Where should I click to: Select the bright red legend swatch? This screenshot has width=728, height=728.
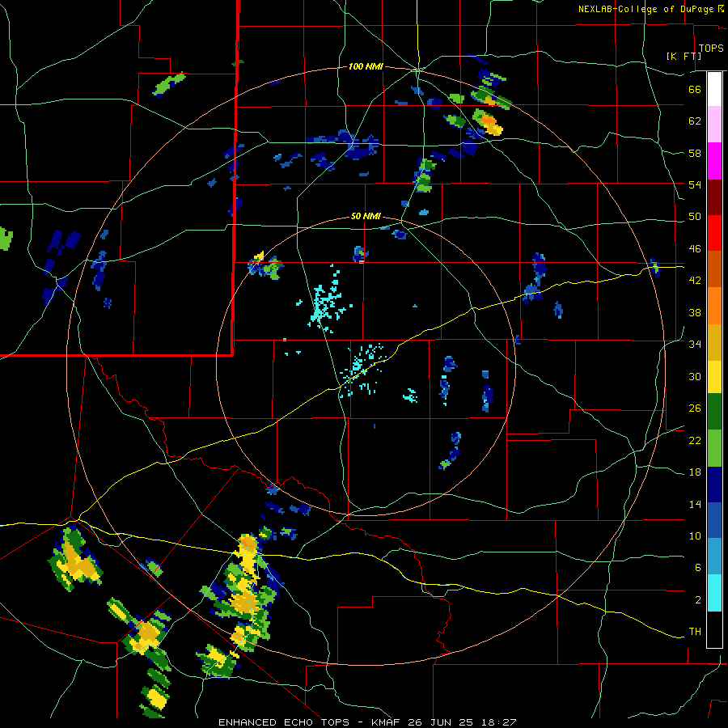click(x=714, y=233)
